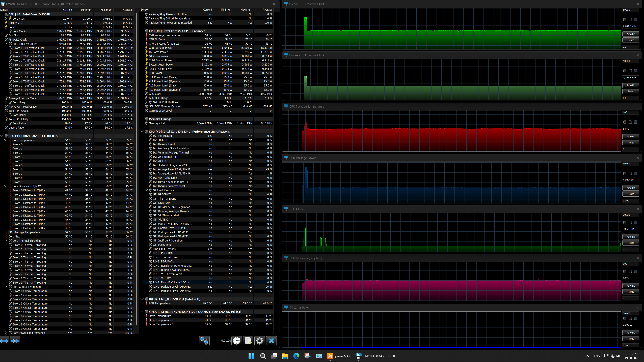The height and width of the screenshot is (362, 644).
Task: Collapse the Core Effective Clocks group
Action: point(6,44)
